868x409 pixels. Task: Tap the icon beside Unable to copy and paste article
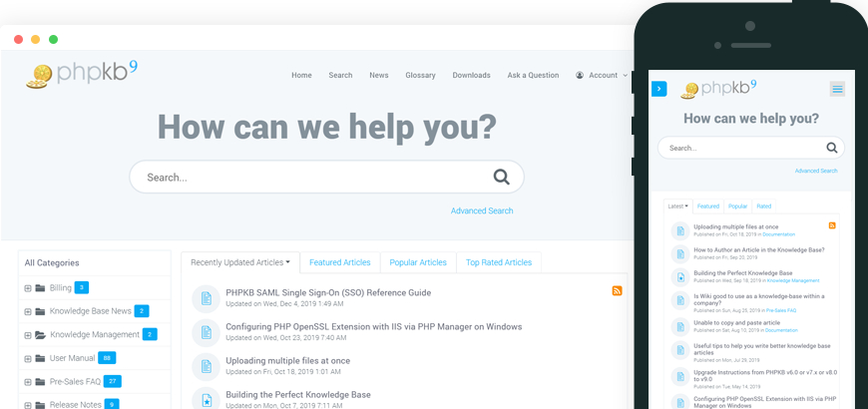point(680,326)
